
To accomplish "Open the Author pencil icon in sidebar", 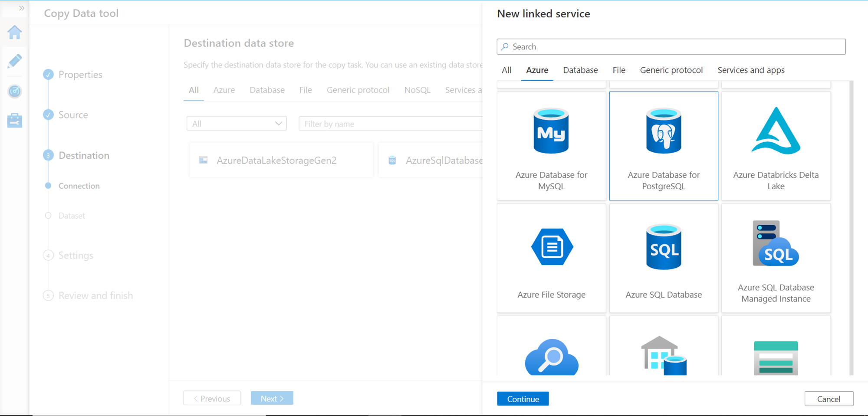I will click(x=15, y=61).
